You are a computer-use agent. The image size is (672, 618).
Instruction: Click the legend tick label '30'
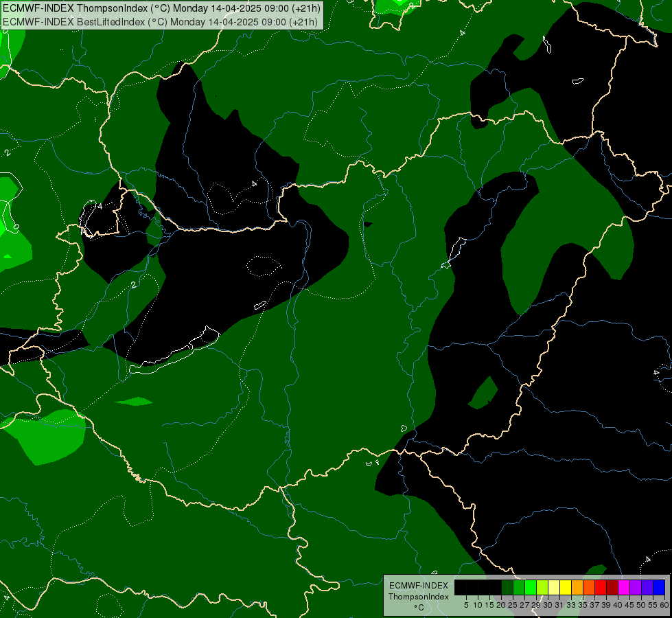[x=548, y=605]
